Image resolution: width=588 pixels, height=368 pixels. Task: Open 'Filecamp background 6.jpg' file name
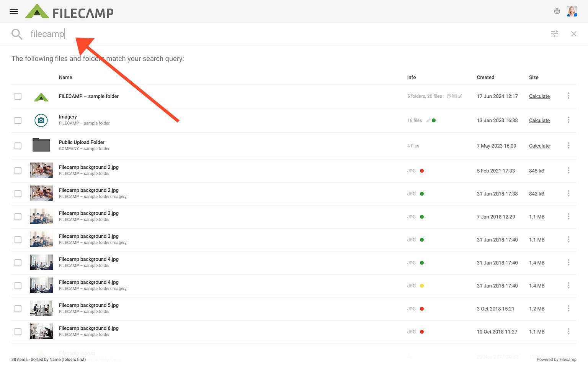[89, 328]
